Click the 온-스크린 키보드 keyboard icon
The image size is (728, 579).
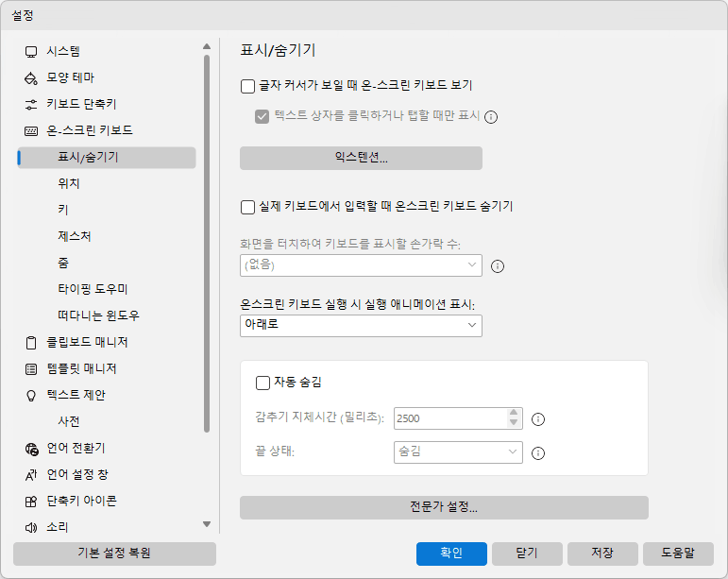point(31,131)
